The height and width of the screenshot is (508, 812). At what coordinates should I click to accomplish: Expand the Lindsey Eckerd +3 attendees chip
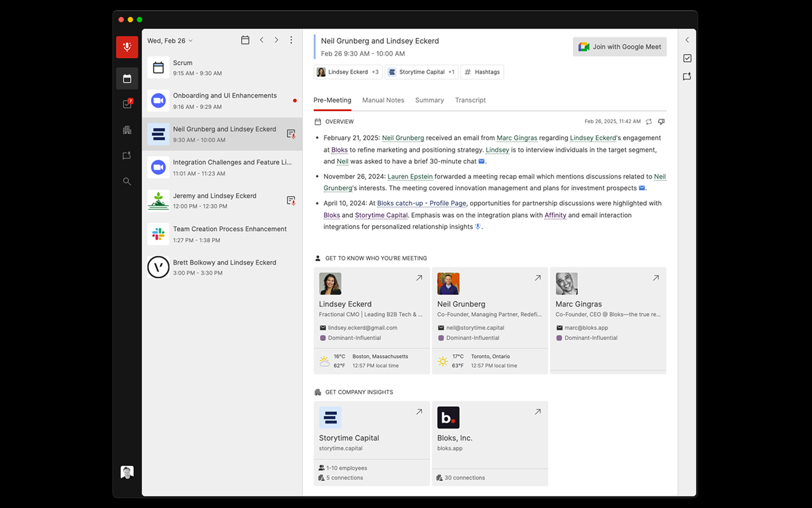tap(348, 72)
